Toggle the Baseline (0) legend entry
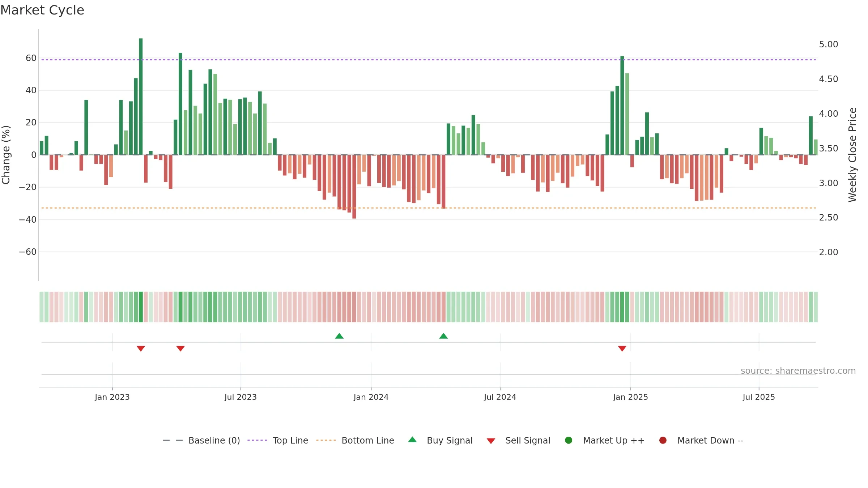Image resolution: width=868 pixels, height=488 pixels. coord(201,440)
